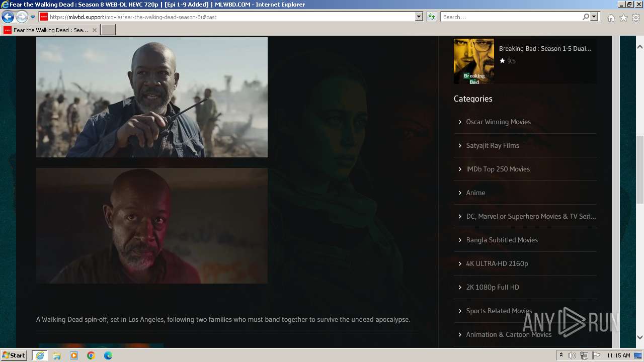The image size is (644, 362).
Task: Close the Fear the Walking Dead tab
Action: tap(94, 30)
